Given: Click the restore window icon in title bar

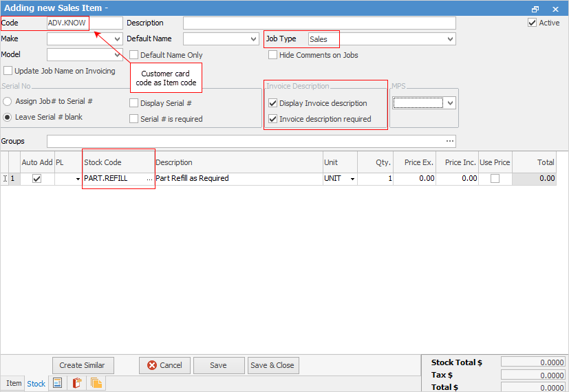Looking at the screenshot, I should (535, 9).
